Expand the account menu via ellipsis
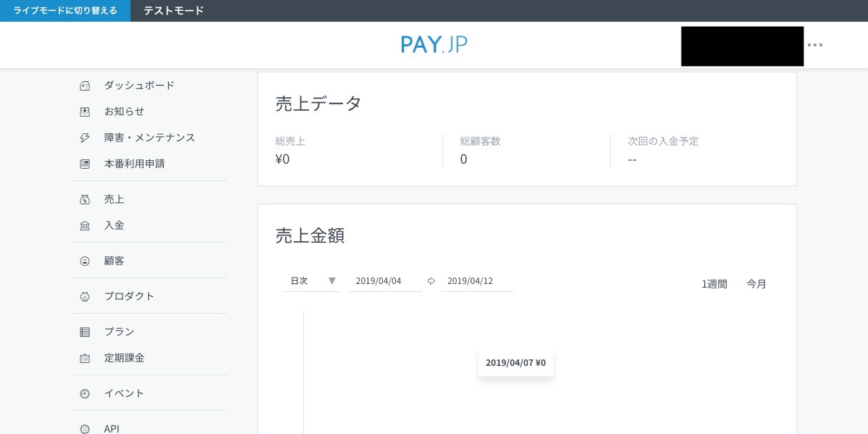The image size is (868, 434). pyautogui.click(x=815, y=45)
